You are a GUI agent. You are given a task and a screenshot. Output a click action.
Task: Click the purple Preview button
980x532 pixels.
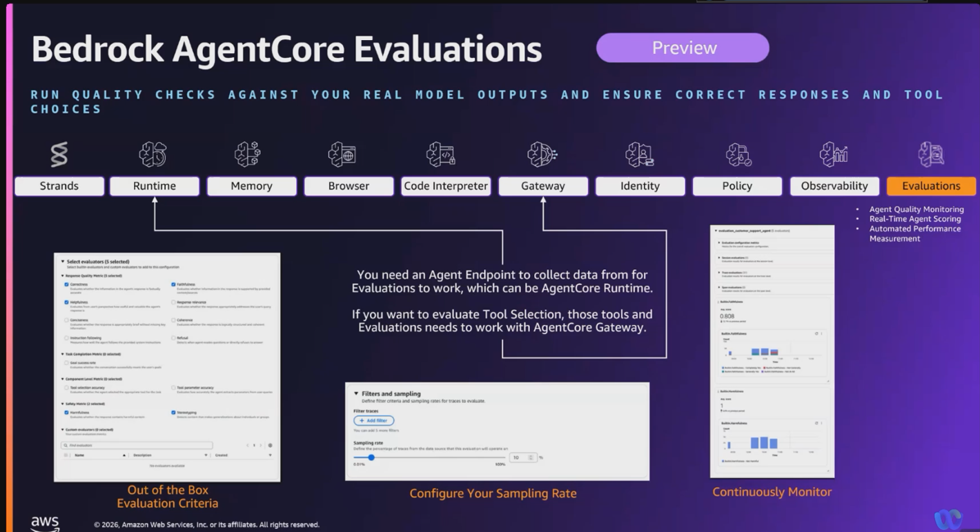(683, 48)
